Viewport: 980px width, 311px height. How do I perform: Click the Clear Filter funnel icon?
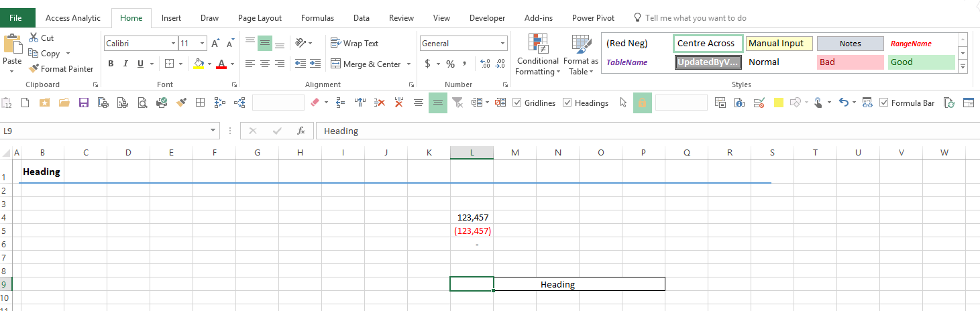pos(457,103)
